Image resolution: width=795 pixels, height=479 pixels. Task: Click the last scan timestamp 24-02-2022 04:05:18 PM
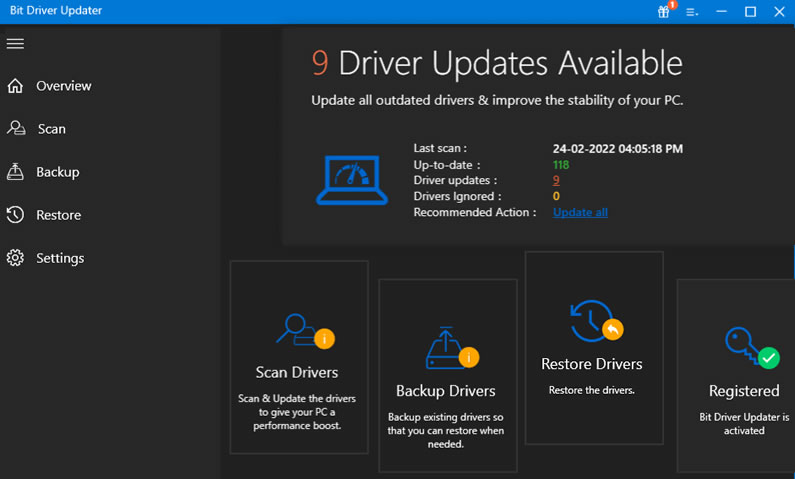pos(618,149)
